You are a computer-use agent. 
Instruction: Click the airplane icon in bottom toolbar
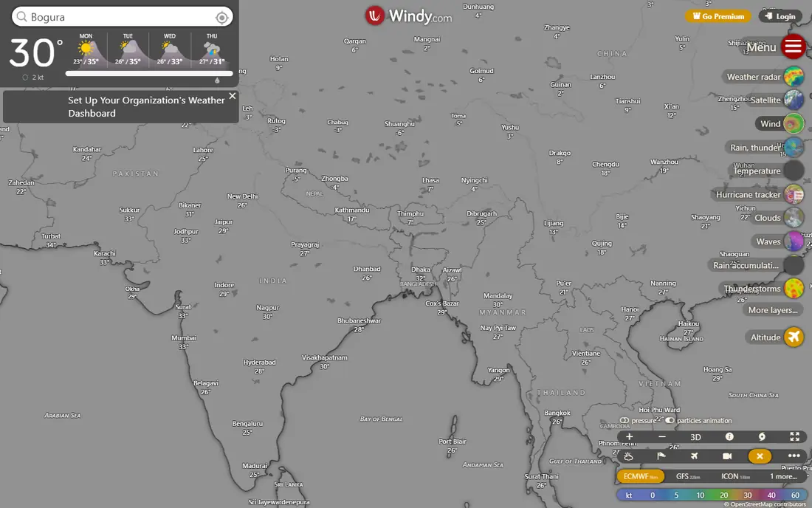click(x=694, y=456)
